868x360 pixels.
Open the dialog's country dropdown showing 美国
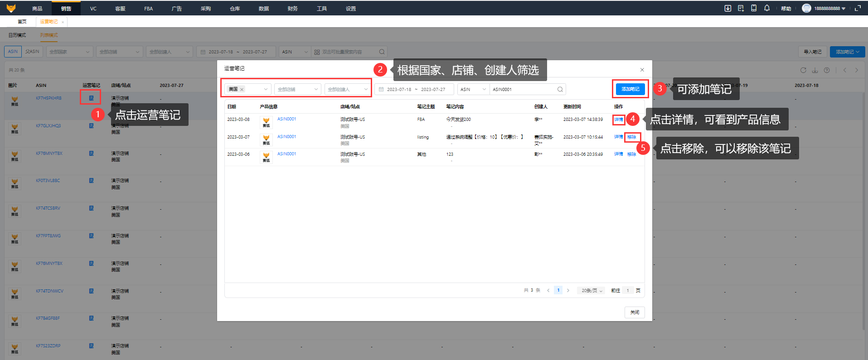[248, 89]
